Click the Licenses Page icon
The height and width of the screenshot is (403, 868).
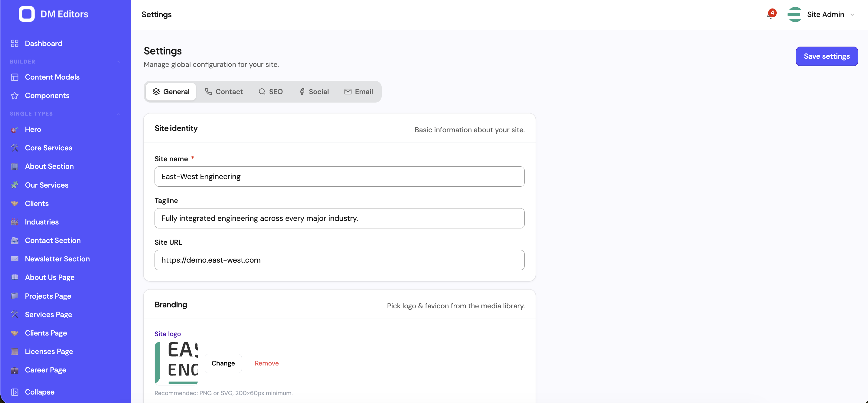point(15,352)
